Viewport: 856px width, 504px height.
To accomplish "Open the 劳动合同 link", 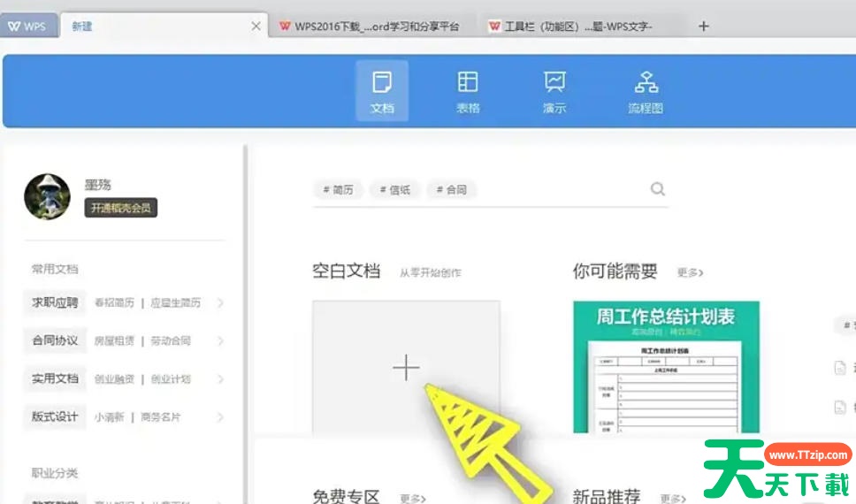I will tap(171, 340).
